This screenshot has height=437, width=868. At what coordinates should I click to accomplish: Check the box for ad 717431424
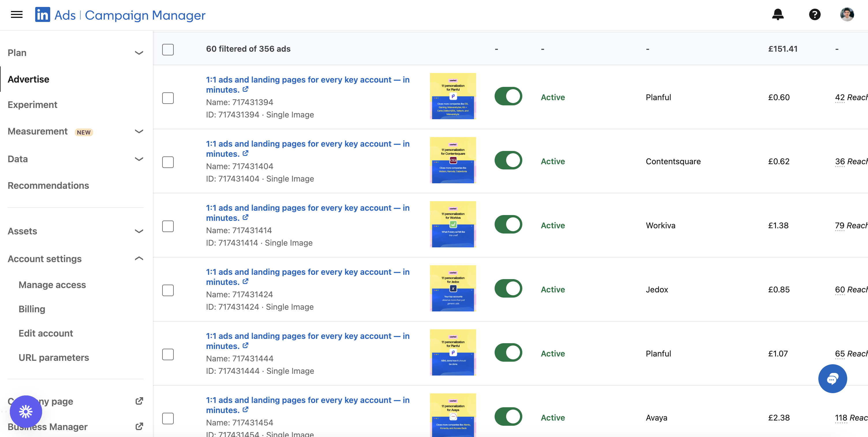168,290
